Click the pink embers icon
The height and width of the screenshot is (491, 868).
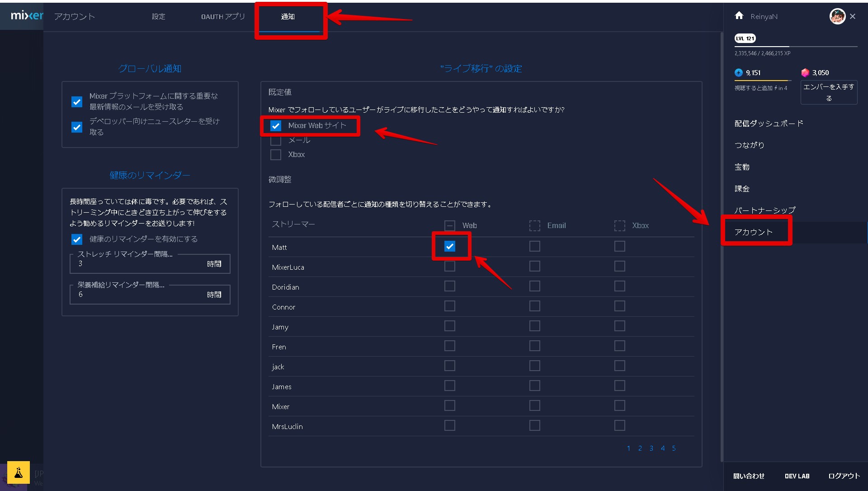[805, 72]
